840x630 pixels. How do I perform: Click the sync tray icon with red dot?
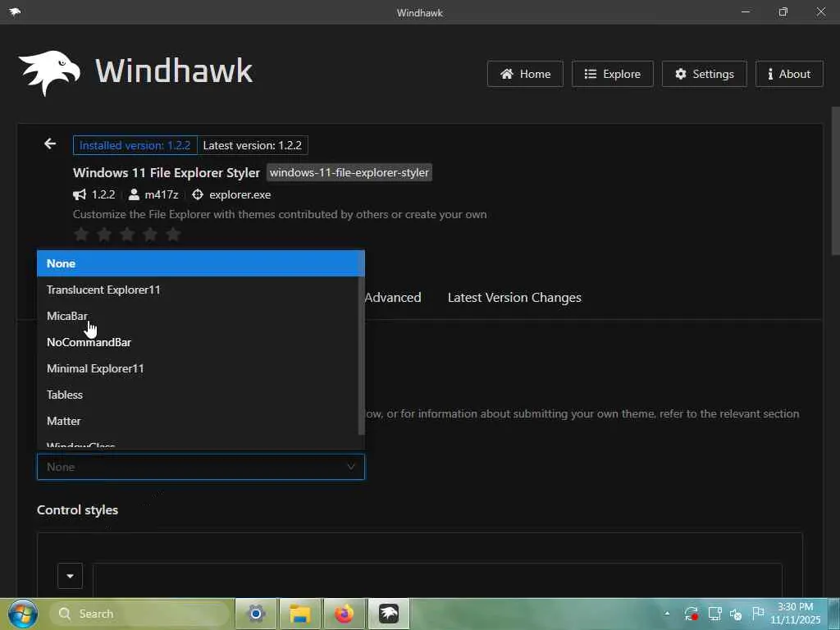691,614
